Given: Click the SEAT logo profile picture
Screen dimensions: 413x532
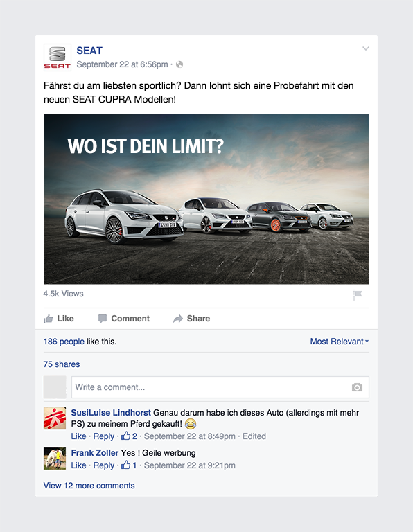Looking at the screenshot, I should 58,57.
